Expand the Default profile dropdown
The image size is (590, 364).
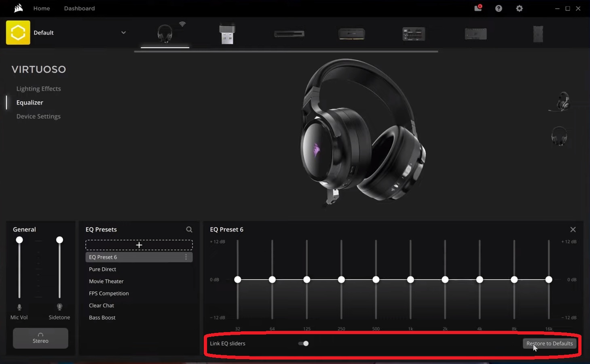(x=123, y=33)
